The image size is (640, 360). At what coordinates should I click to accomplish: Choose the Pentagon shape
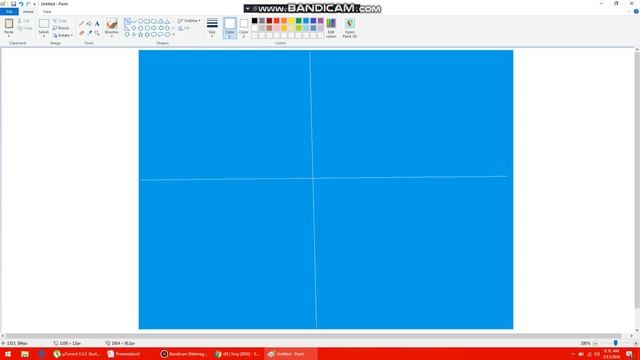(140, 28)
